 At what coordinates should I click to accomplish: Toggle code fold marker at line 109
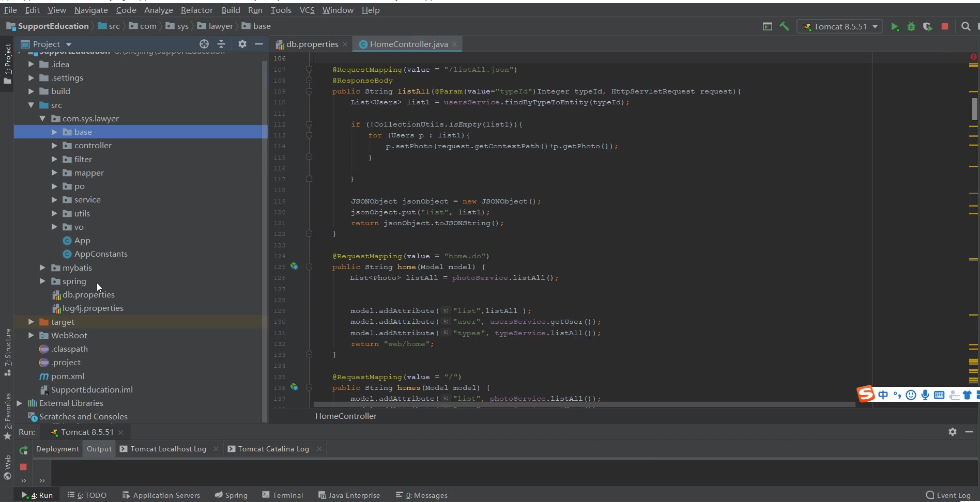click(x=309, y=91)
